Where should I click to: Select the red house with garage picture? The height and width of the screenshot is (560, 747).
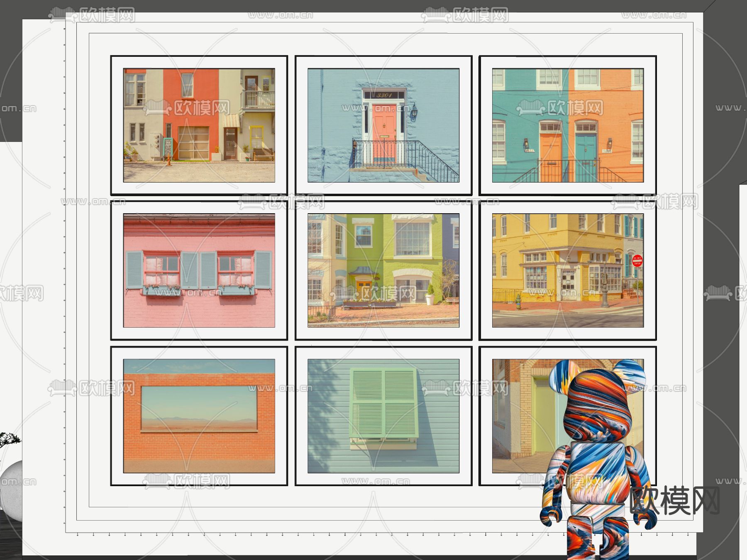click(x=199, y=125)
